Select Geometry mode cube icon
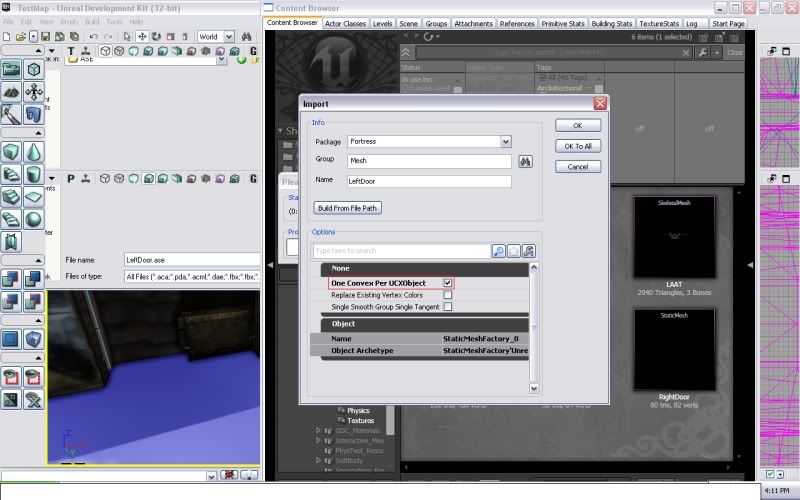The image size is (800, 500). [34, 69]
